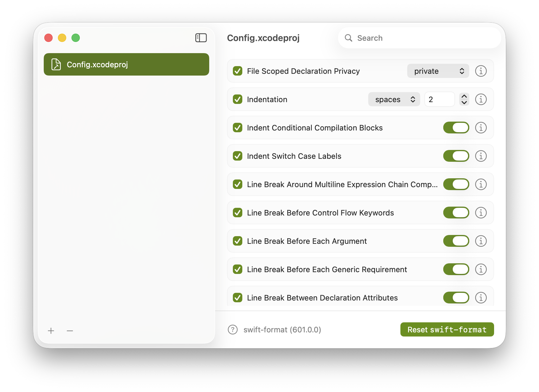Click the indentation width number field

point(439,99)
